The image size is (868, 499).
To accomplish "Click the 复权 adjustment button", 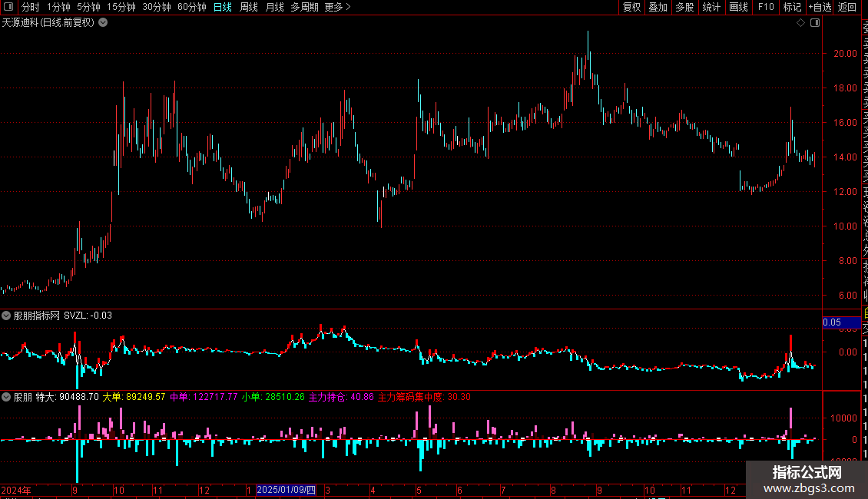I will tap(631, 7).
